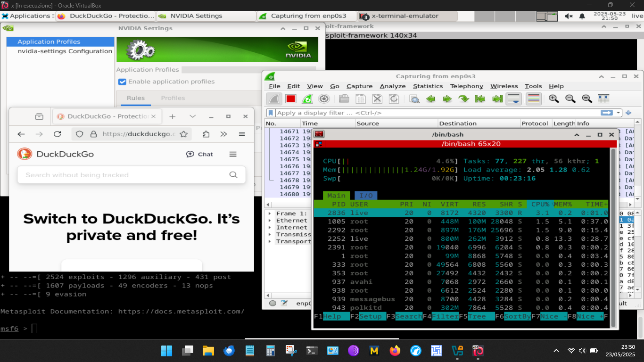
Task: Open Wireshark capture options gear
Action: pos(323,99)
